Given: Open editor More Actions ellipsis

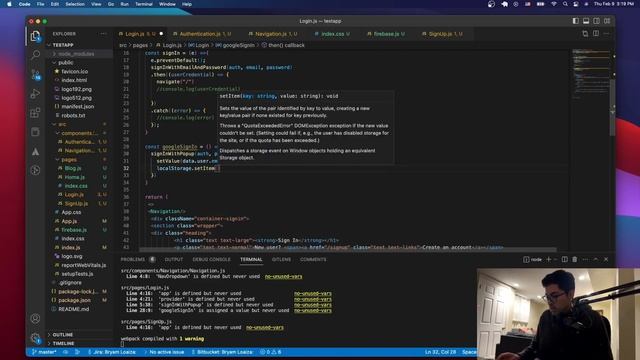Looking at the screenshot, I should (x=607, y=34).
